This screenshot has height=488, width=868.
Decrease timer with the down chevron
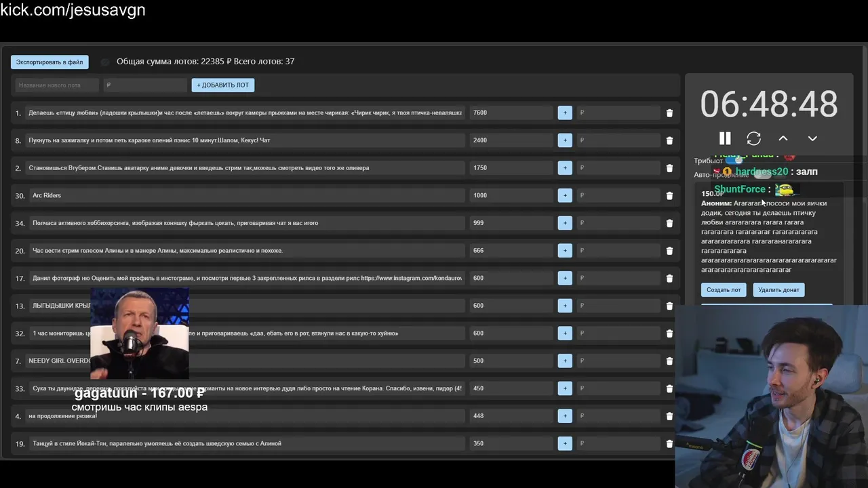(812, 138)
